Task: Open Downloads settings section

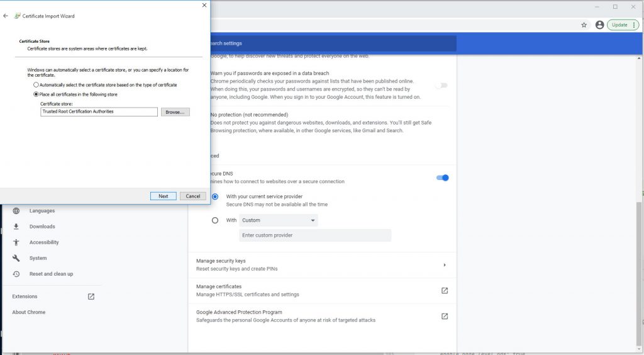Action: [x=42, y=227]
